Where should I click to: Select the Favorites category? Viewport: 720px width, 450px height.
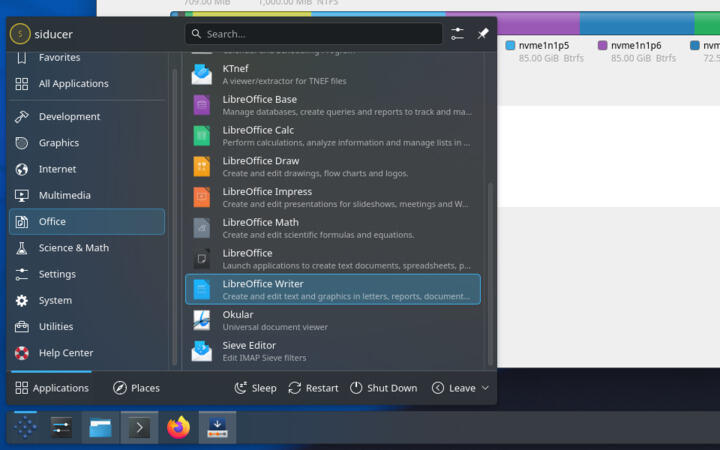(x=87, y=58)
